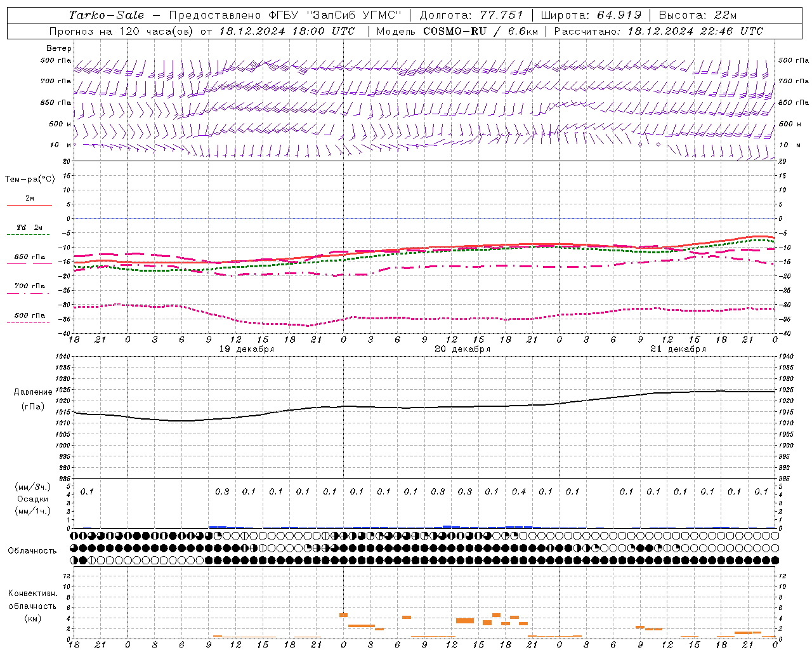Click the '985' value on the right pressure axis
The image size is (812, 650).
[x=785, y=479]
